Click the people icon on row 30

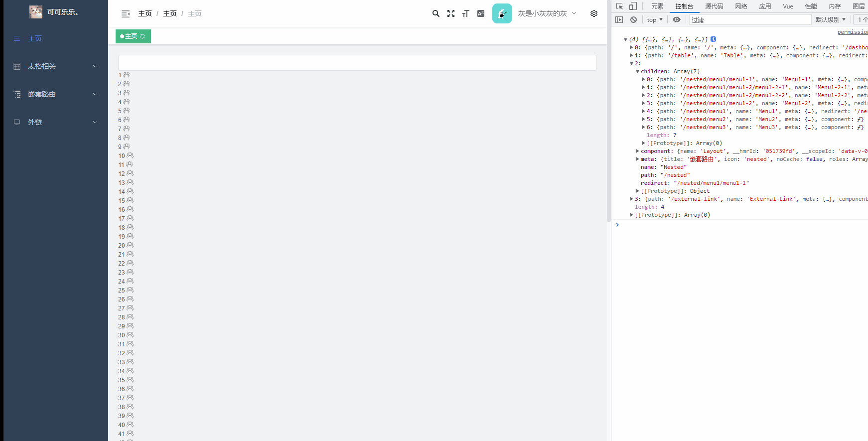pyautogui.click(x=130, y=335)
